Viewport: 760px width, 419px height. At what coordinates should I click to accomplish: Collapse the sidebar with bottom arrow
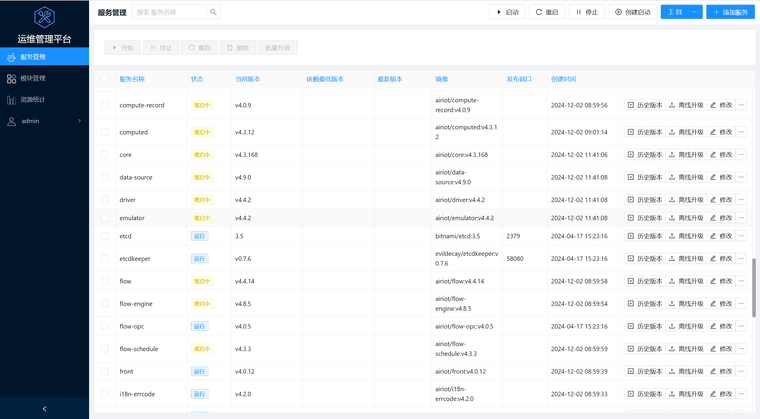[x=44, y=408]
